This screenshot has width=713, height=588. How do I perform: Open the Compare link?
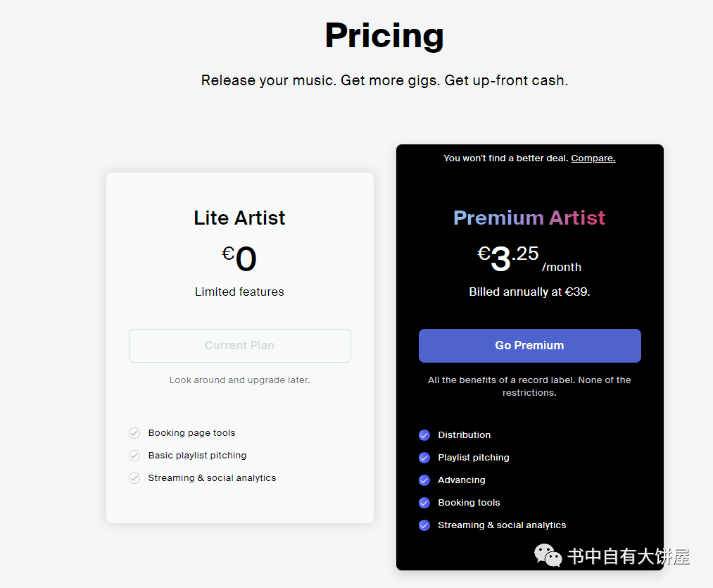pos(593,158)
